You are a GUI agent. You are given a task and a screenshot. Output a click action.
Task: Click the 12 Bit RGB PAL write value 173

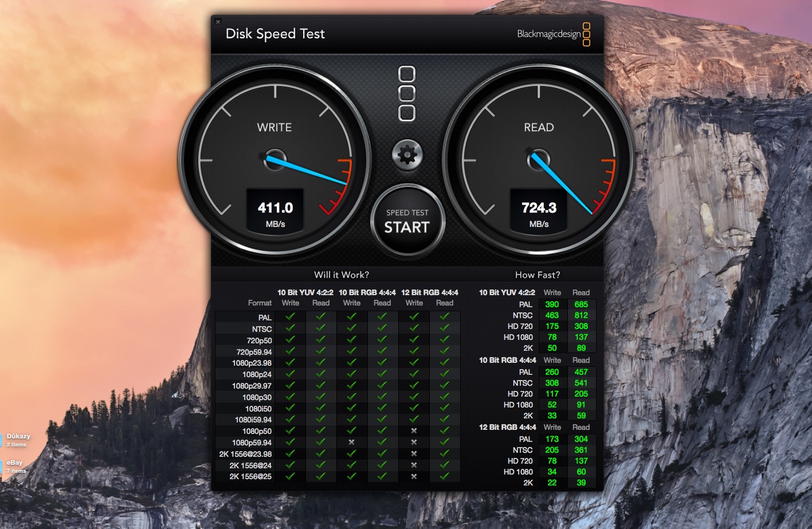tap(552, 439)
